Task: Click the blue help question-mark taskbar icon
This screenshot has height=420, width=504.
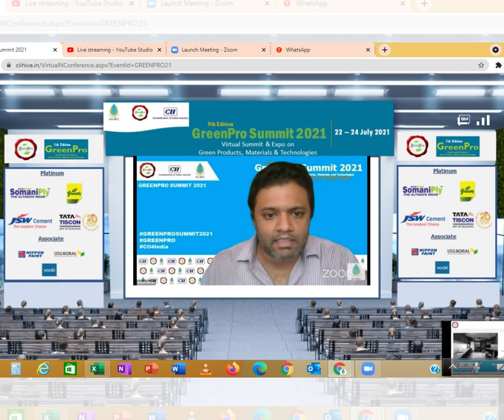Action: (435, 369)
